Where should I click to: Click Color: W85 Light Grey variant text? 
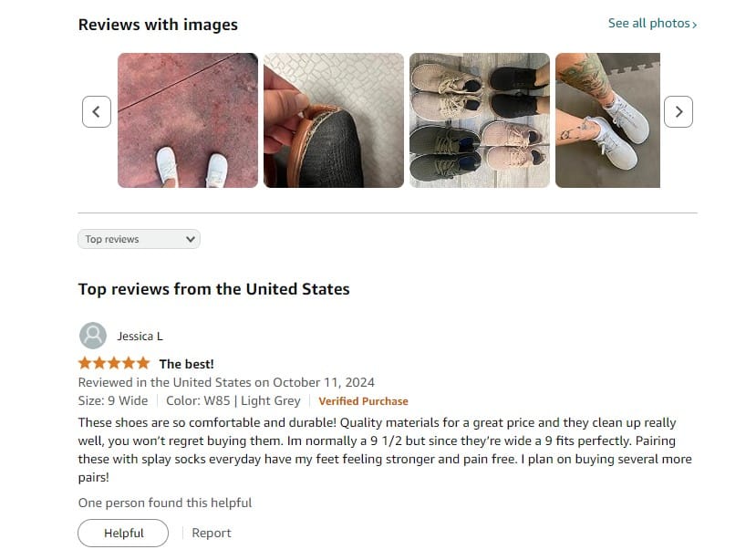(233, 400)
